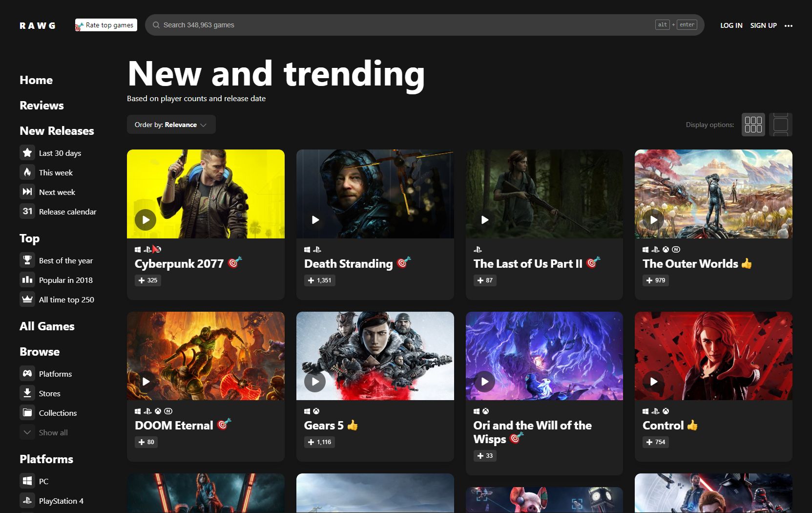This screenshot has width=812, height=513.
Task: Play the DOOM Eternal video preview
Action: click(x=146, y=382)
